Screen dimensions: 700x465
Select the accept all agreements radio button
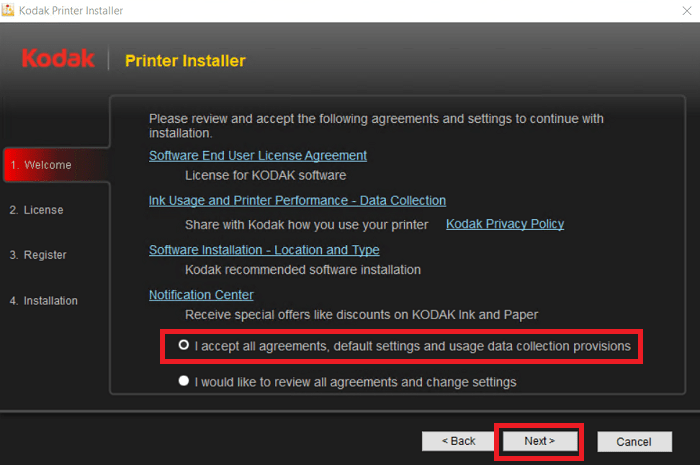(183, 345)
